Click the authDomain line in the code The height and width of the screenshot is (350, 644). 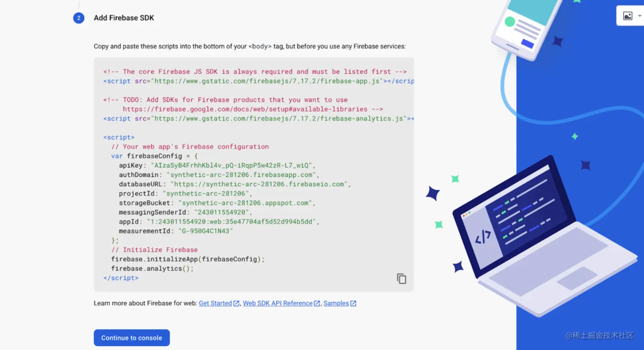point(219,175)
